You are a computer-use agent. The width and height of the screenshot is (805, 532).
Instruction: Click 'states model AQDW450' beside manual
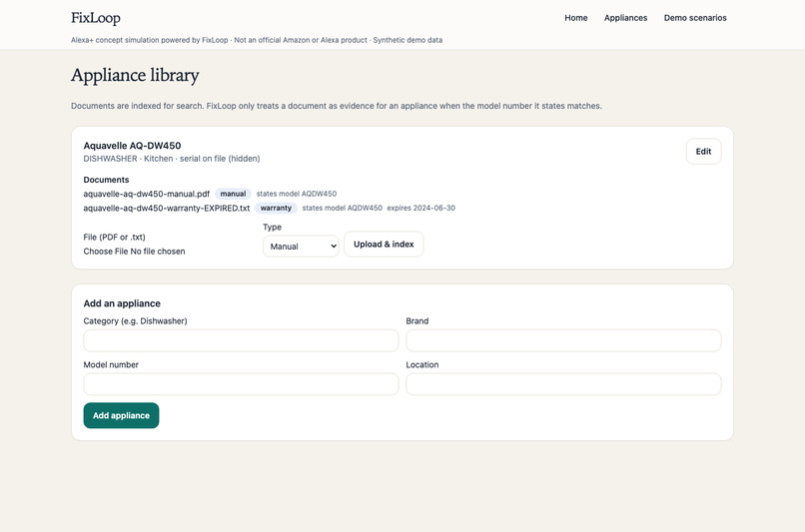pos(297,194)
